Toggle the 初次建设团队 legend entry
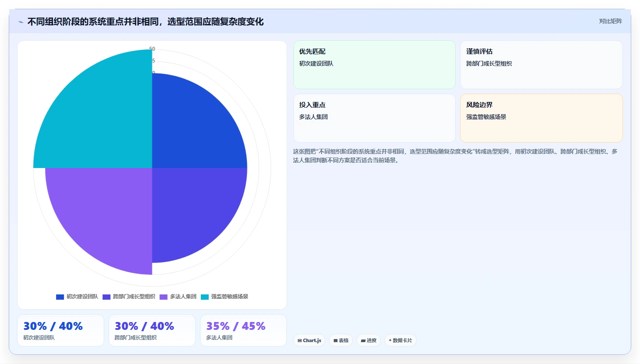Image resolution: width=640 pixels, height=364 pixels. 77,297
